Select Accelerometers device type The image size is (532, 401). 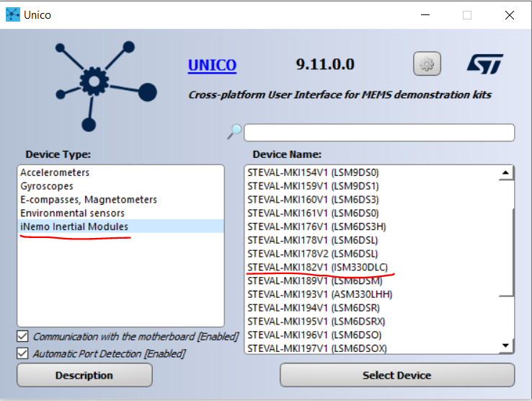(120, 172)
